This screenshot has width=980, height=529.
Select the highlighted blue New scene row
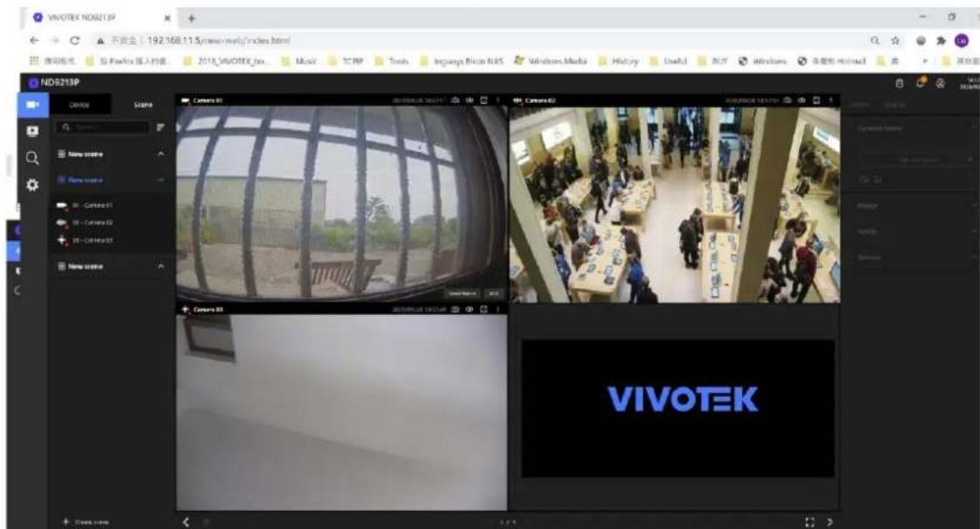pyautogui.click(x=112, y=180)
